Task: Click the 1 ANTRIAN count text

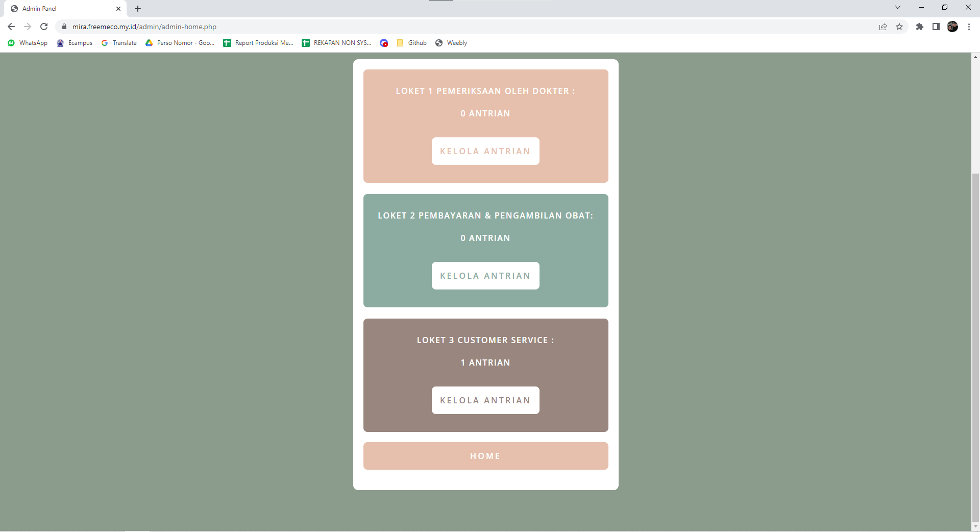Action: click(485, 362)
